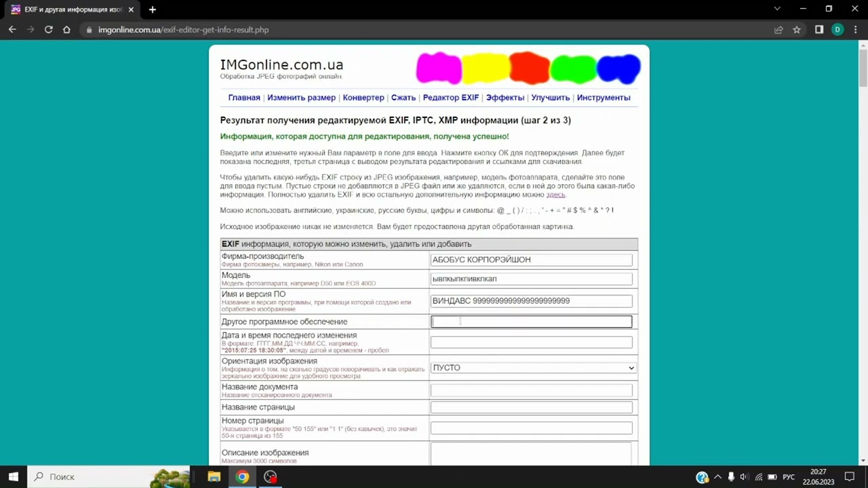
Task: Open Chrome three-dot menu
Action: tap(856, 30)
